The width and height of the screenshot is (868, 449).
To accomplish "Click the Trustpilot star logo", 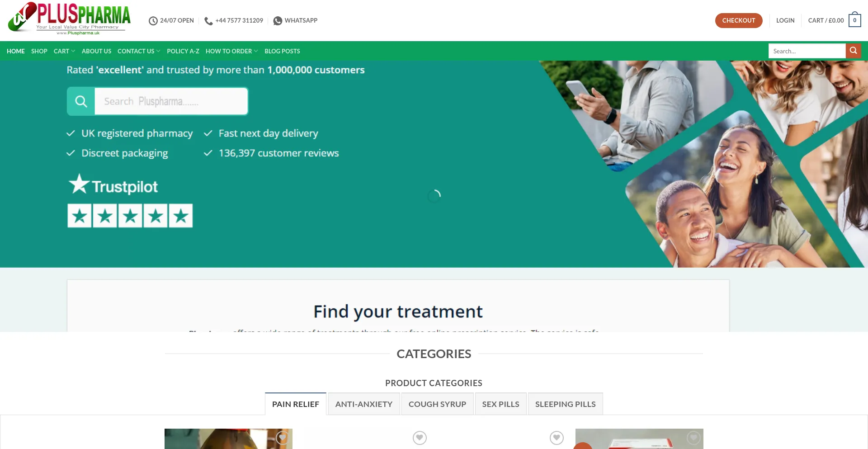I will pyautogui.click(x=79, y=184).
